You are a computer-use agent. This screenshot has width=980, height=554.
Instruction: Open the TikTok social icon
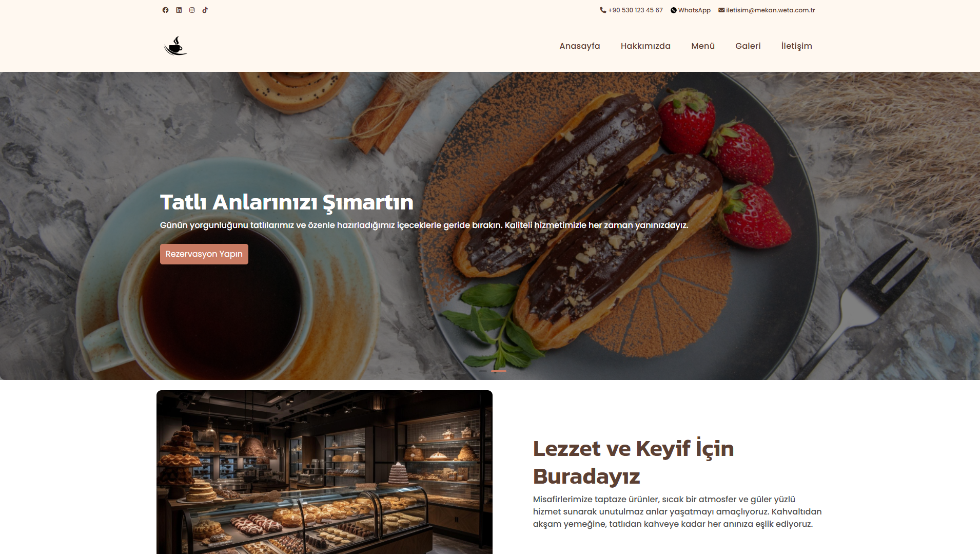pos(205,10)
